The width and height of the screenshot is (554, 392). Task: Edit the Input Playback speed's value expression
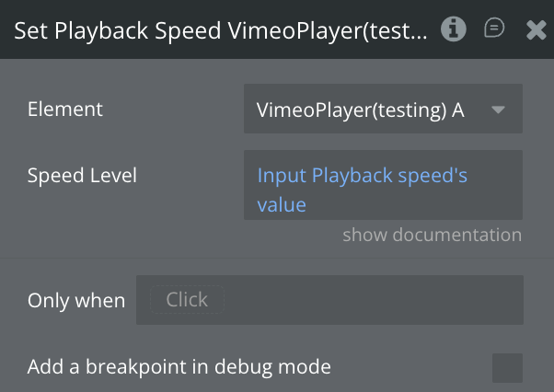(x=363, y=176)
